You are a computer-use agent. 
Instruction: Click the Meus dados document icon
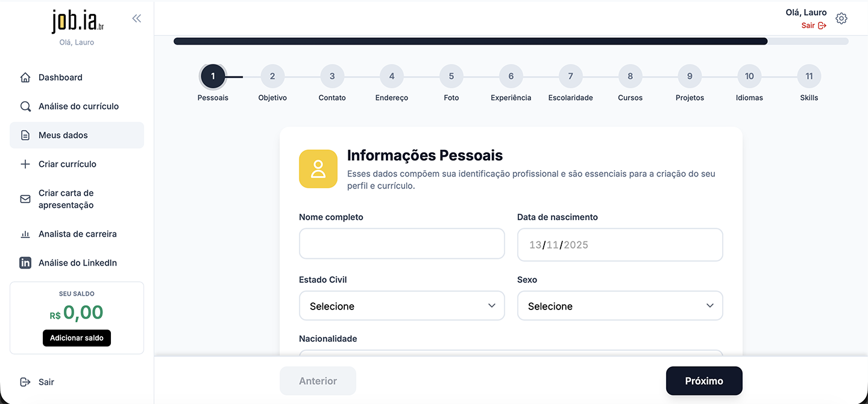click(25, 135)
